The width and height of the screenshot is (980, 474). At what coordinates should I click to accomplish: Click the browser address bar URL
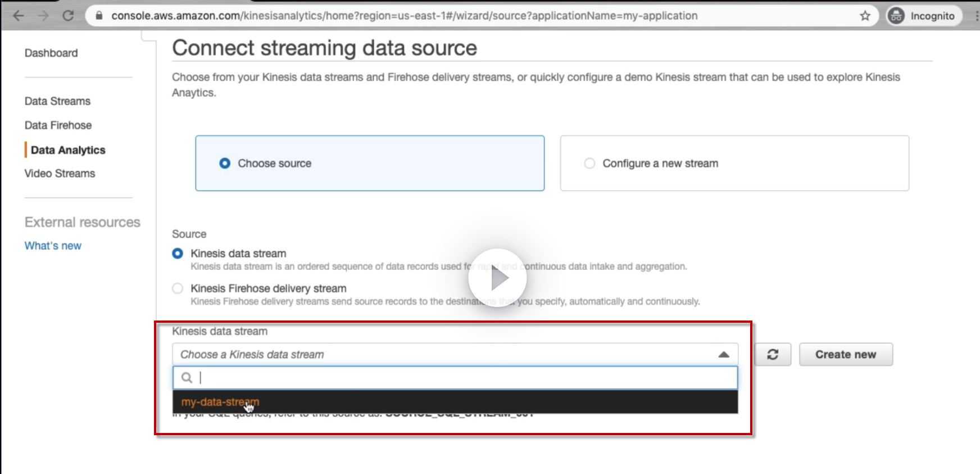[404, 16]
